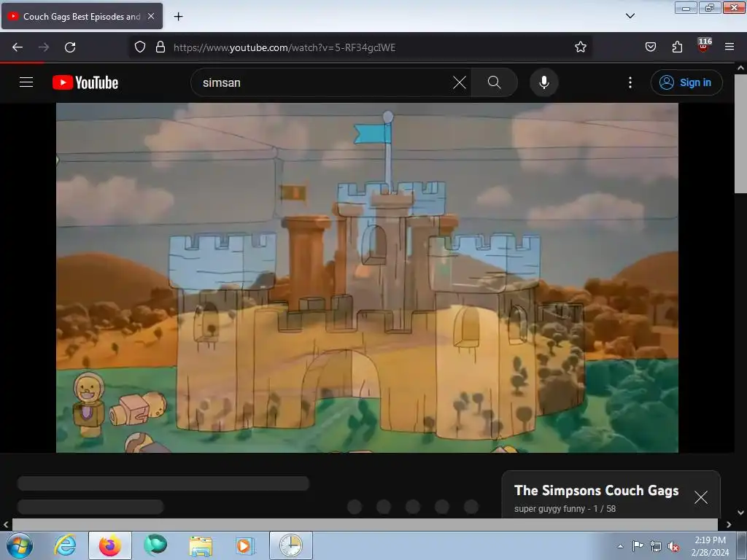Viewport: 747px width, 560px height.
Task: Go forward one page in Firefox
Action: (x=44, y=47)
